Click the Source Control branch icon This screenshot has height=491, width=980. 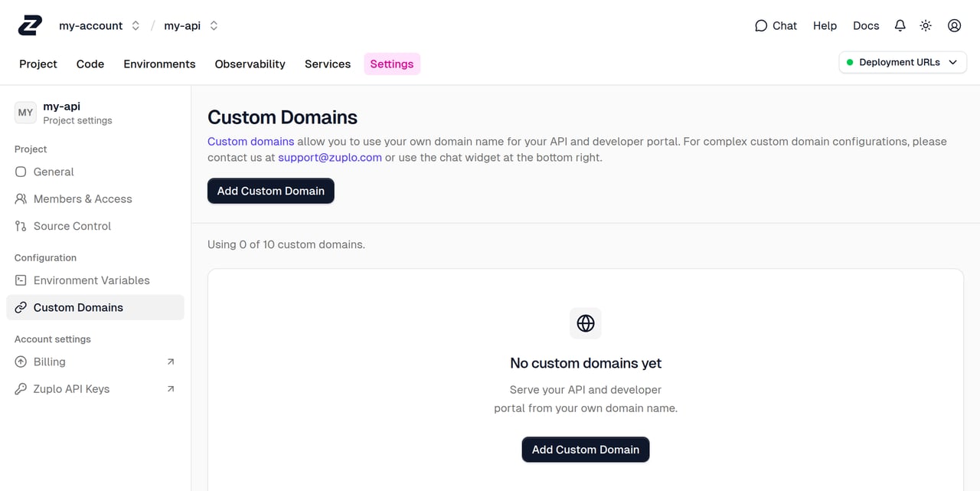pyautogui.click(x=21, y=226)
